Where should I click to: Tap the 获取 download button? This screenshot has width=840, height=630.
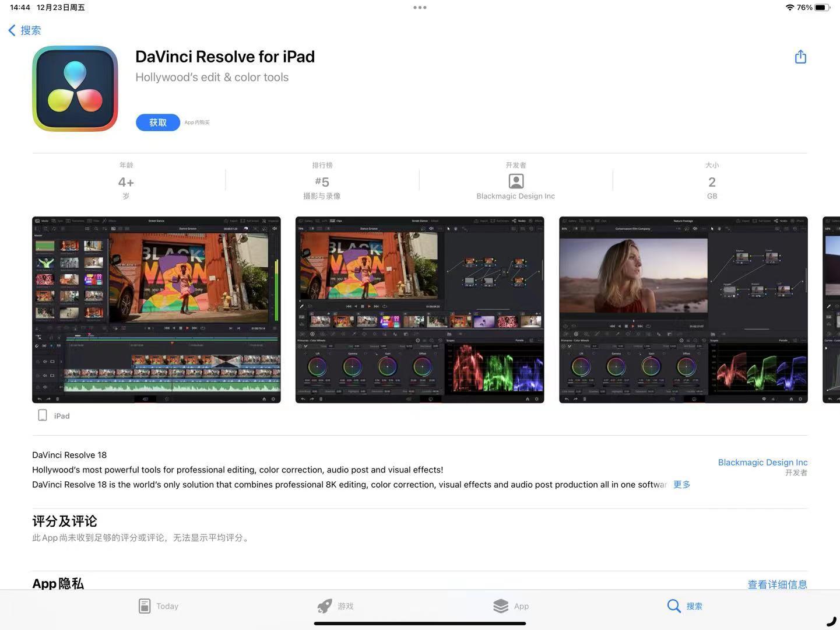click(x=157, y=122)
